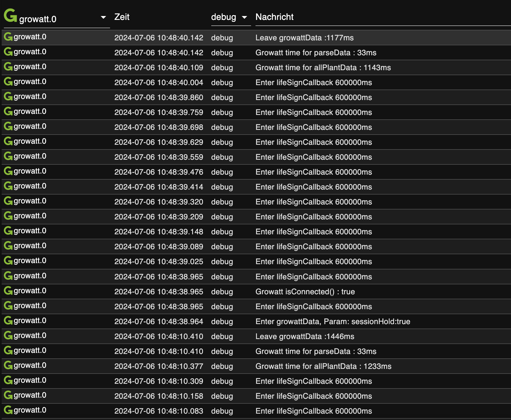
Task: Select lifeSignCallback message at 10:48:39.414
Action: (314, 187)
